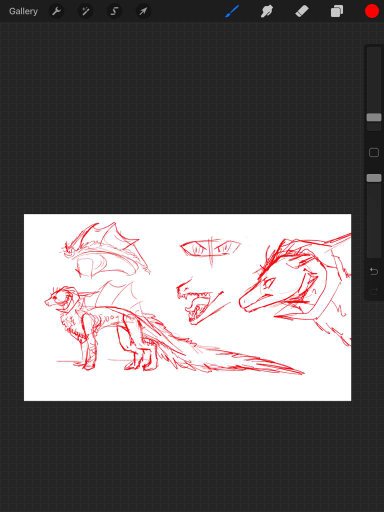This screenshot has width=384, height=512.
Task: Tap the square modify button on sidebar
Action: pos(374,153)
